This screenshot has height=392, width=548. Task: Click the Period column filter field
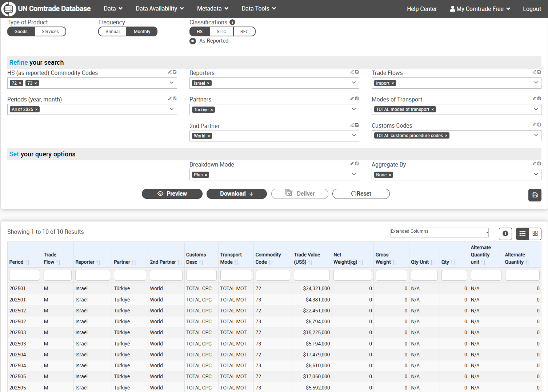point(24,275)
